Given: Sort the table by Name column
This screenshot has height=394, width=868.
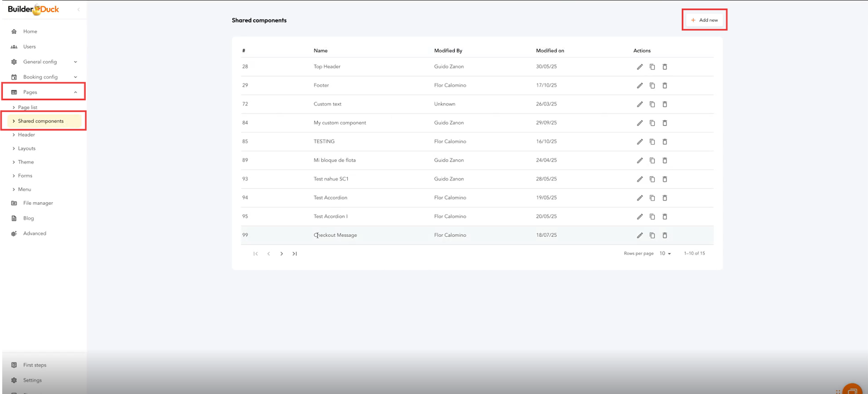Looking at the screenshot, I should (x=321, y=50).
